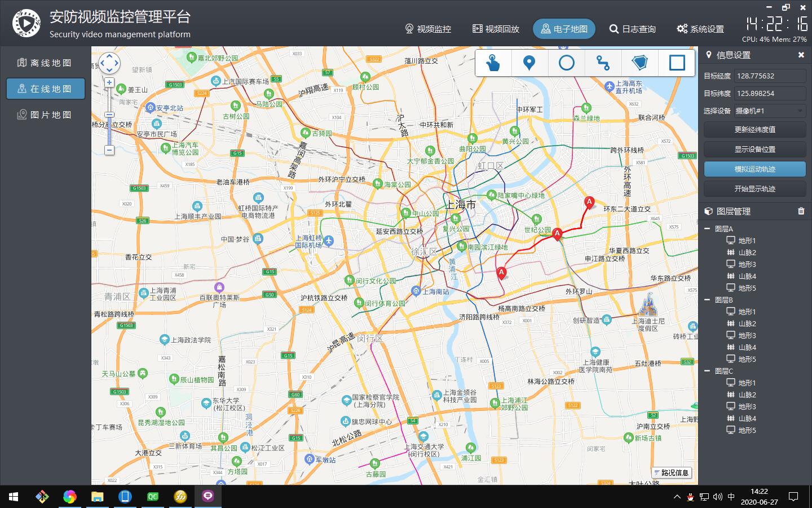Open the Windows Start menu
Viewport: 812px width, 508px height.
click(14, 497)
